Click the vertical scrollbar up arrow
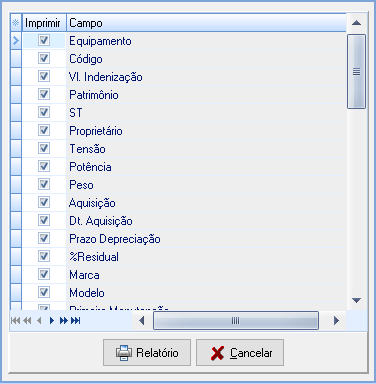Screen dimensions: 376x384 (356, 23)
